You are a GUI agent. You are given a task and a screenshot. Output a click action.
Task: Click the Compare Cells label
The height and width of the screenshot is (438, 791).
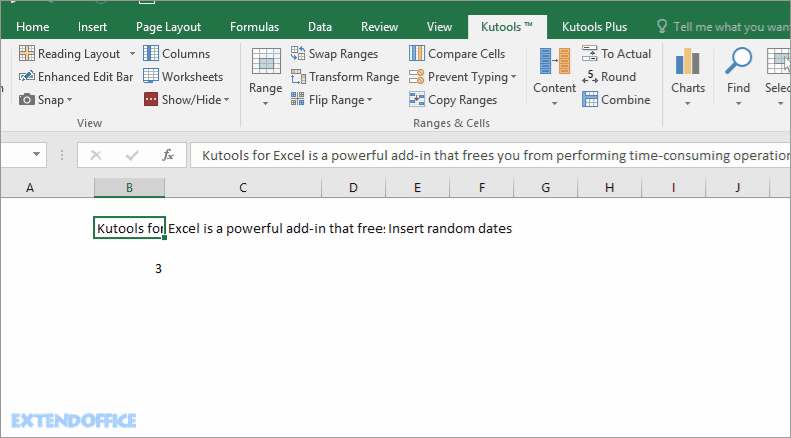[467, 53]
